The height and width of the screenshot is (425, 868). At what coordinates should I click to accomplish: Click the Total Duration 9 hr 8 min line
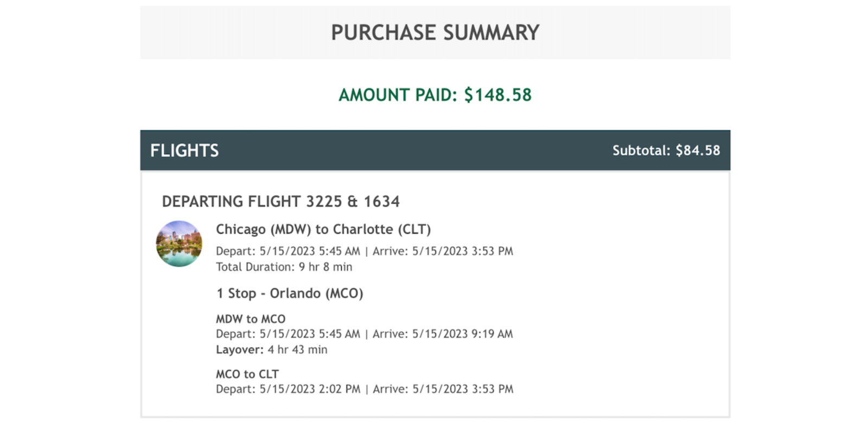pos(284,267)
